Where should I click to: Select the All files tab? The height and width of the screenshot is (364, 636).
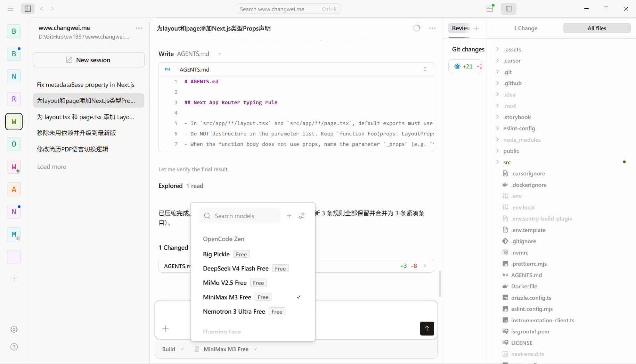[597, 28]
